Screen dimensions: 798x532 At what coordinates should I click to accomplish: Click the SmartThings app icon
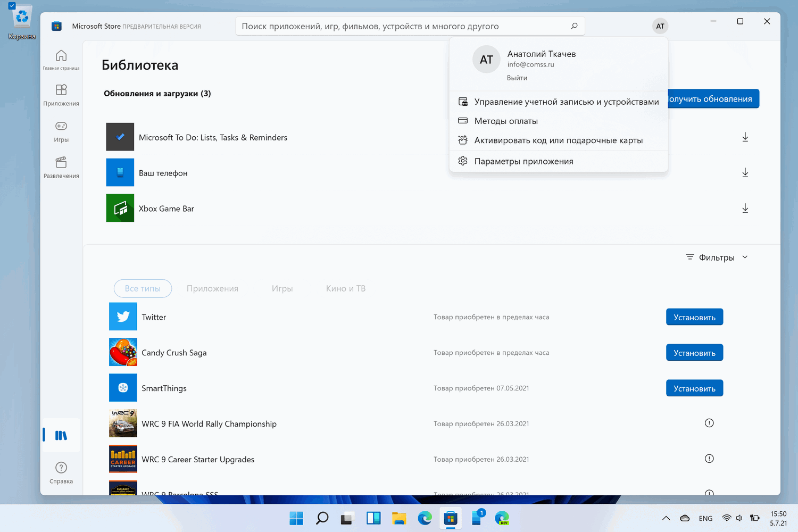click(x=123, y=388)
